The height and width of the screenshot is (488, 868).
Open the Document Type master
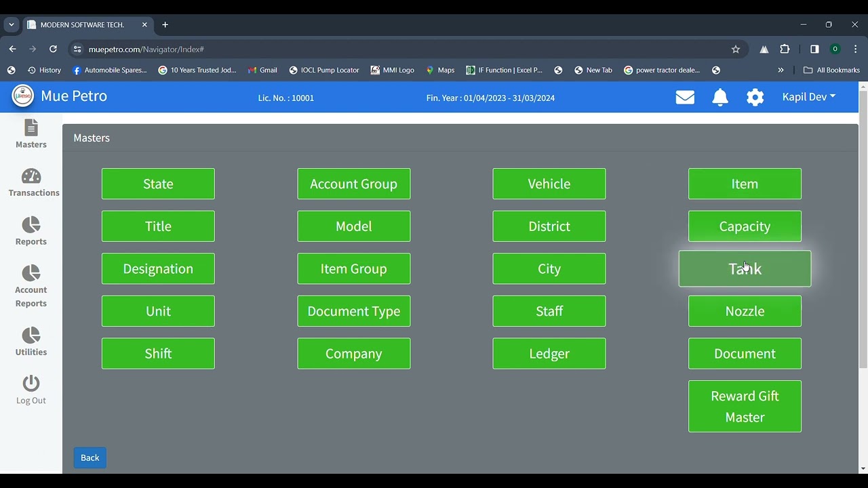[354, 311]
